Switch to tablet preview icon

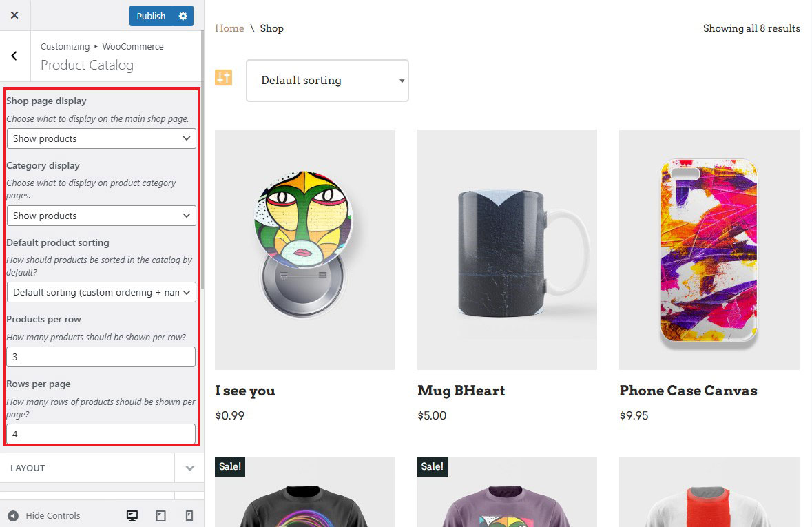coord(160,515)
